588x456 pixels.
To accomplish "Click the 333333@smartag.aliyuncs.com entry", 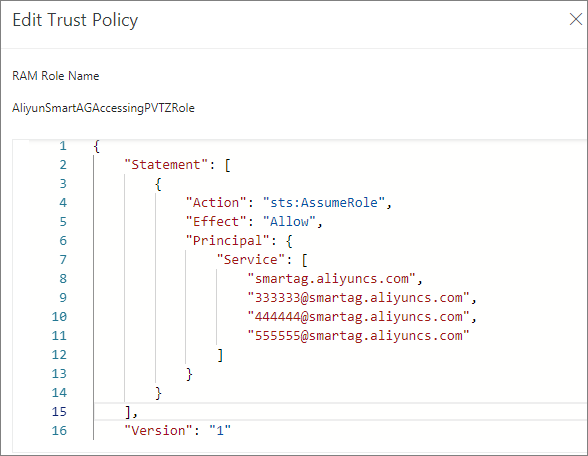I will [359, 298].
